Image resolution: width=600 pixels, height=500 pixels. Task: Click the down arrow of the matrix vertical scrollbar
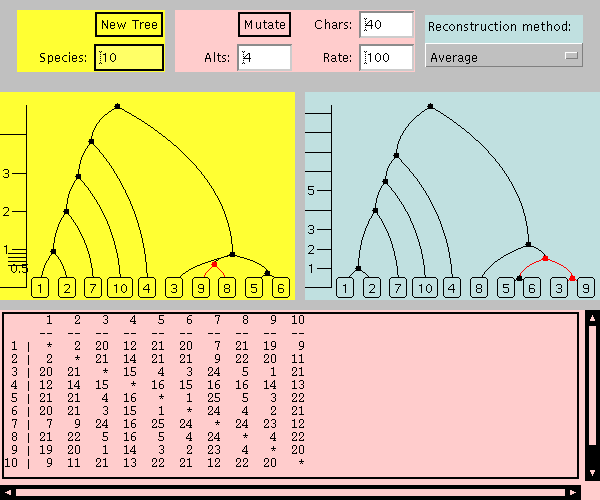click(592, 472)
